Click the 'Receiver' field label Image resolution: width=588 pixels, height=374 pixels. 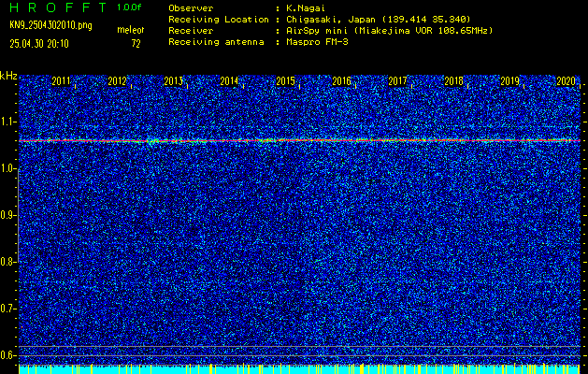pos(191,30)
